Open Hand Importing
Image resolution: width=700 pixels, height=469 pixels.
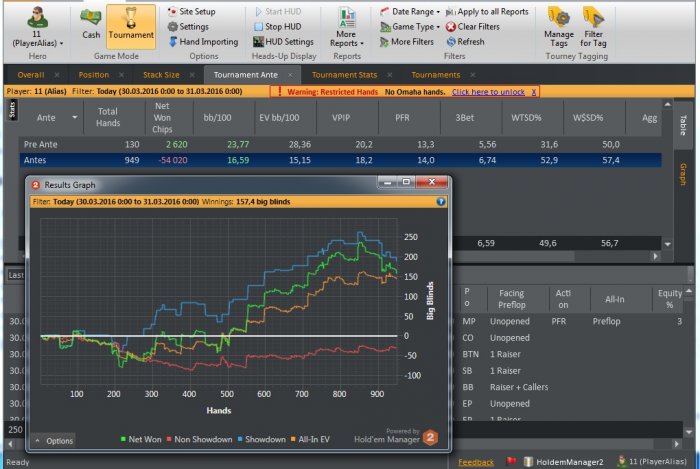(x=204, y=42)
